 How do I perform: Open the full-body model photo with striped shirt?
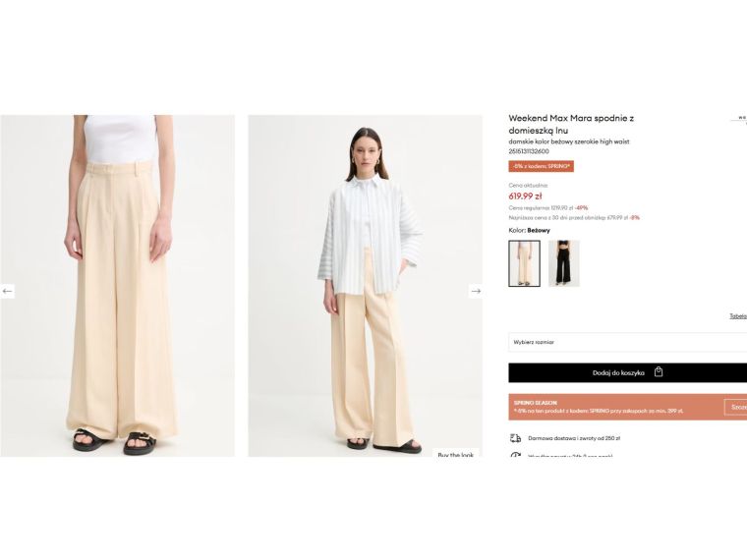tap(365, 286)
